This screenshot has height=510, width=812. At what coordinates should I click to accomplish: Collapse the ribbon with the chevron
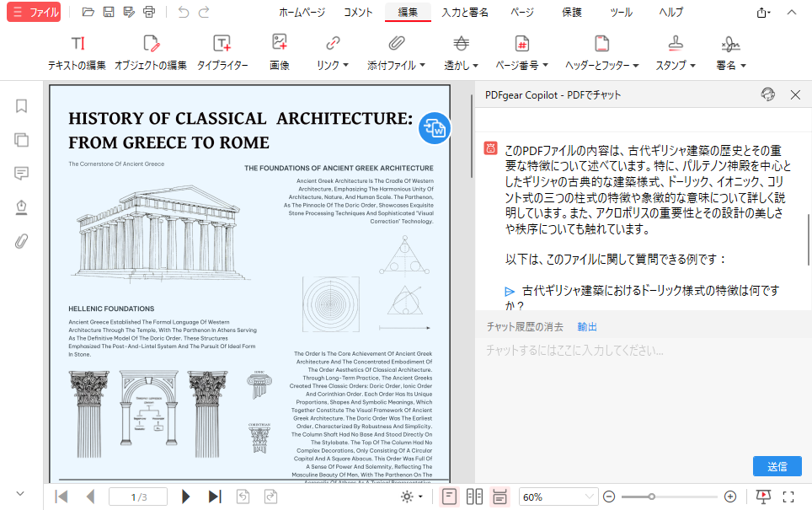click(x=792, y=12)
